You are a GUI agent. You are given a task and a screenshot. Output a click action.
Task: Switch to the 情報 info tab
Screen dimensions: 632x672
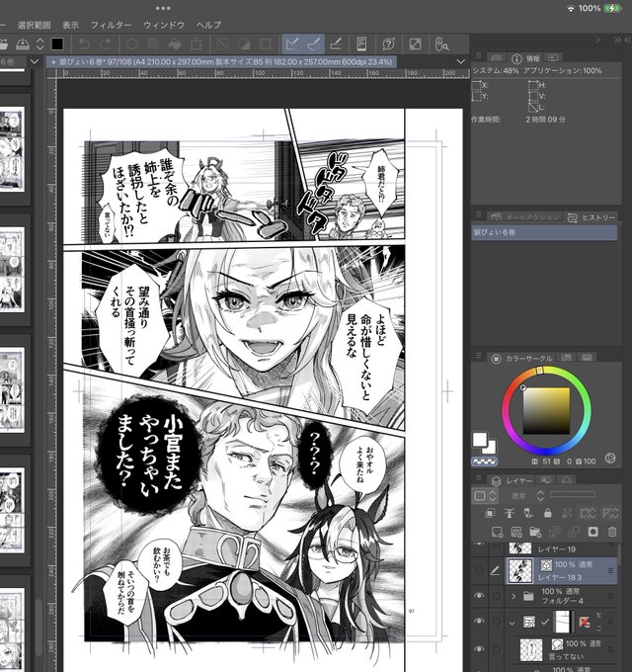coord(525,58)
